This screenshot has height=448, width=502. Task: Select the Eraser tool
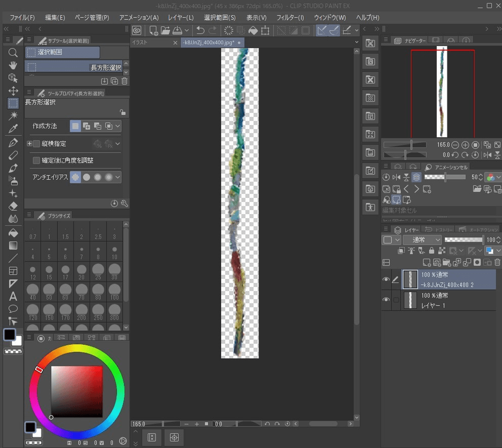click(13, 206)
